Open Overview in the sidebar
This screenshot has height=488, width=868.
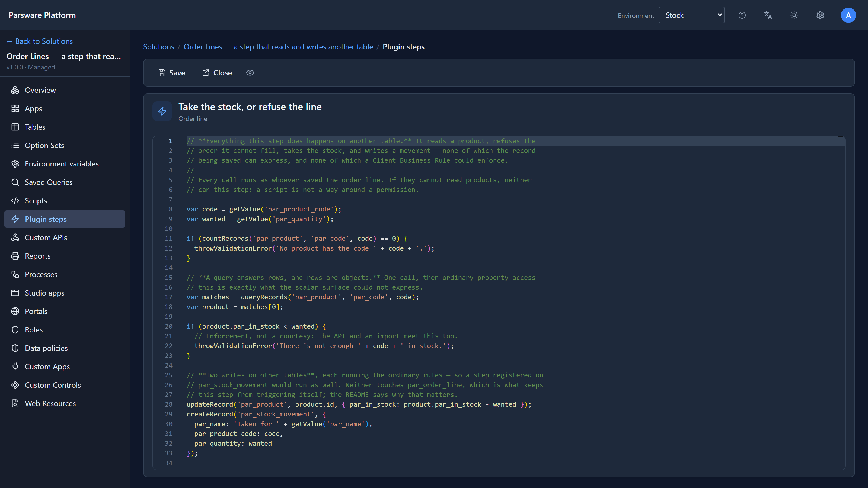[65, 90]
